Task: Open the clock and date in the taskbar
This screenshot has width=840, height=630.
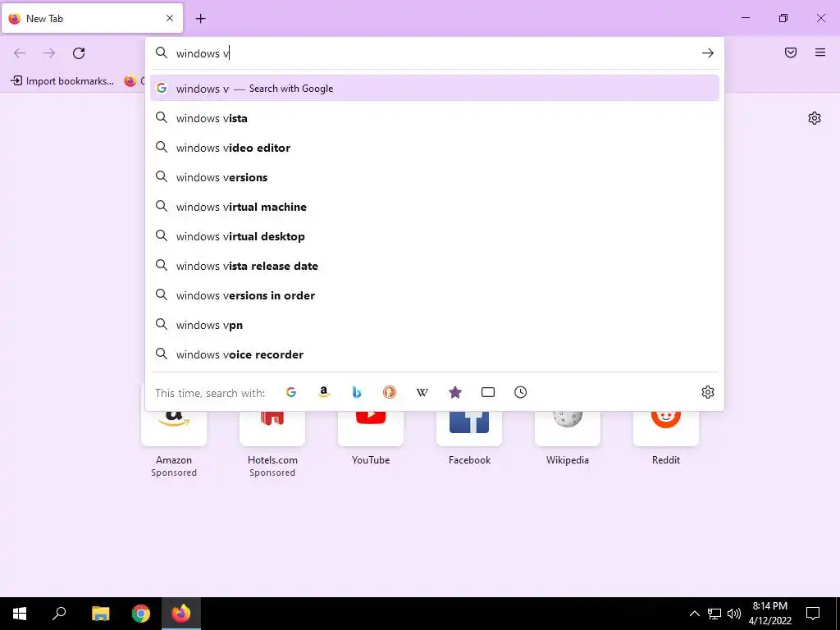Action: point(769,614)
